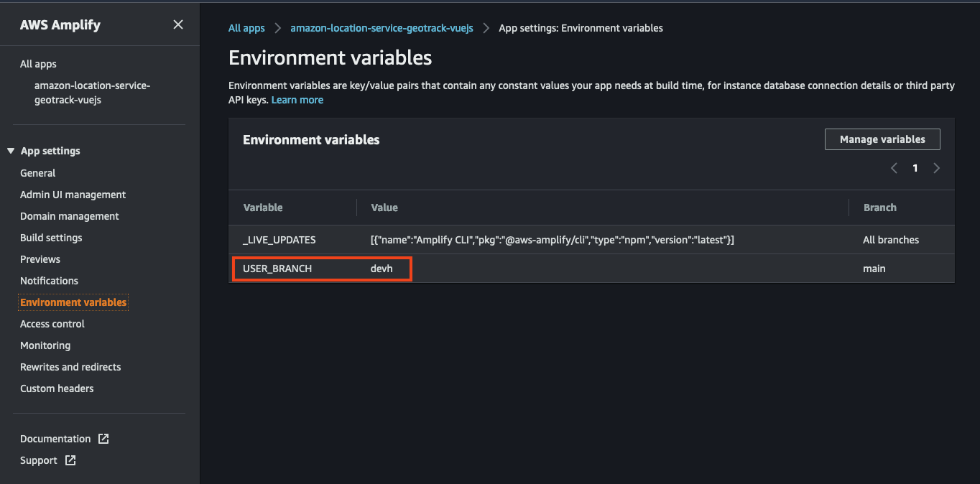980x484 pixels.
Task: Click the AWS Amplify sidebar title
Action: click(x=60, y=25)
